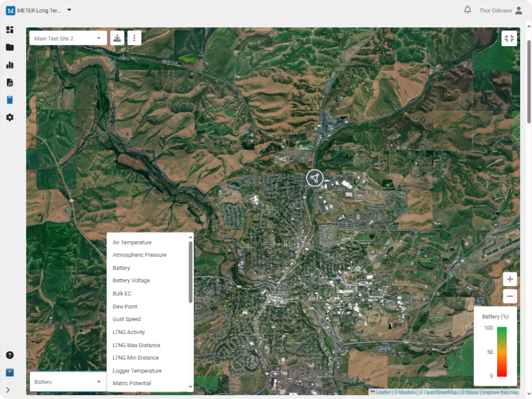Collapse the Battery measurement dropdown
Image resolution: width=532 pixels, height=399 pixels.
click(x=98, y=382)
